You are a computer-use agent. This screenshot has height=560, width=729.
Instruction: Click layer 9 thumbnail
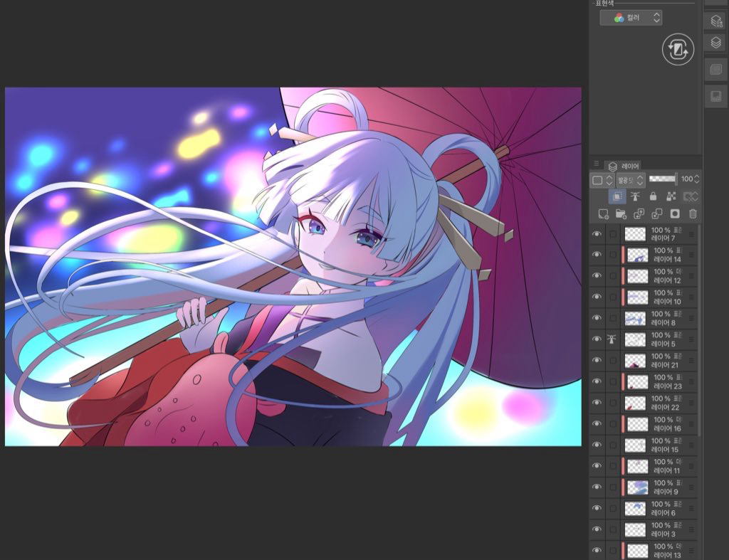[x=636, y=487]
